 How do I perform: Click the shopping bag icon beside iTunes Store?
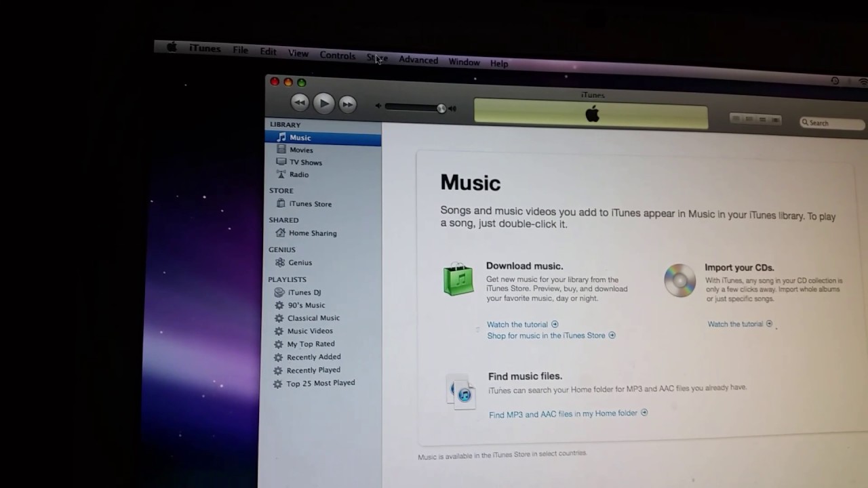coord(281,203)
